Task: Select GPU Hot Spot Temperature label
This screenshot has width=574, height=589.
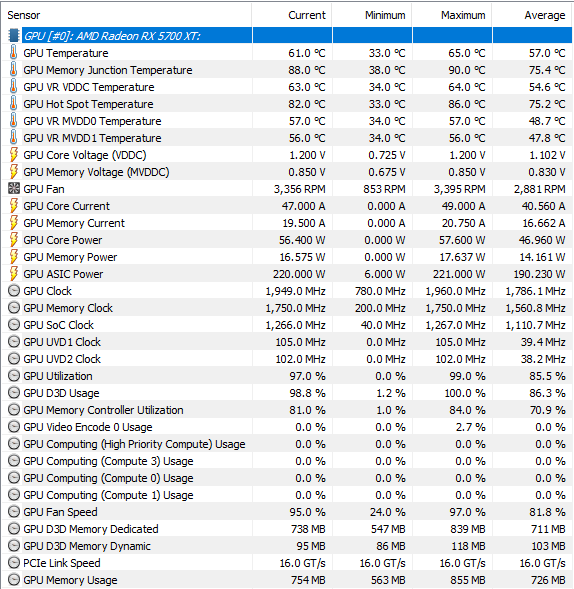Action: 88,104
